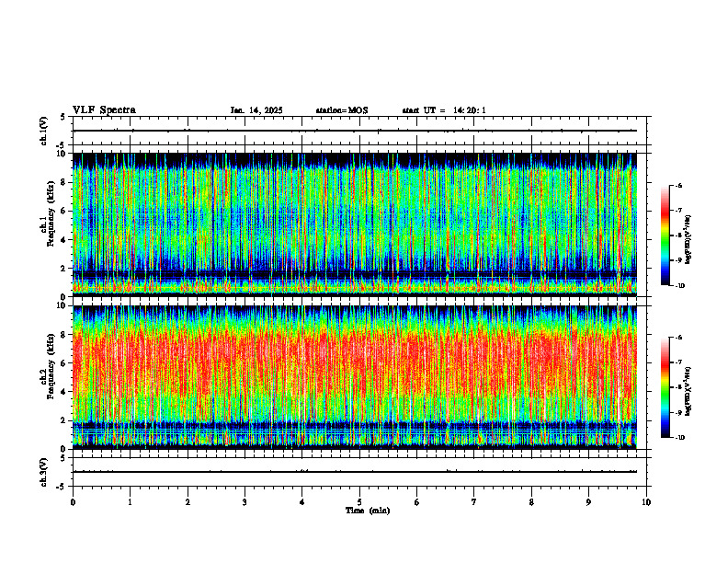728x563 pixels.
Task: Click the "-7" label on ch.2 color bar
Action: (x=678, y=362)
